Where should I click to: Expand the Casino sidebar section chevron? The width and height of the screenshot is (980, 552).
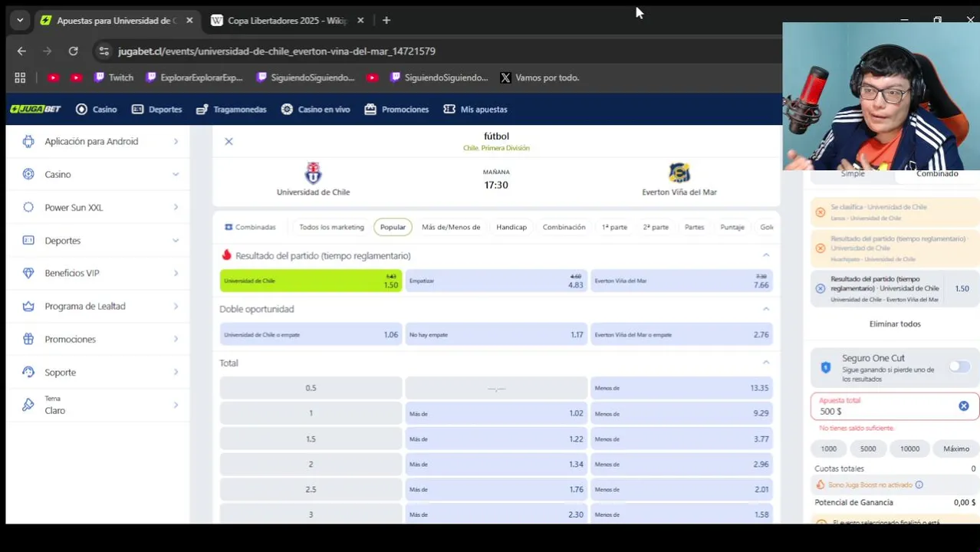(176, 174)
